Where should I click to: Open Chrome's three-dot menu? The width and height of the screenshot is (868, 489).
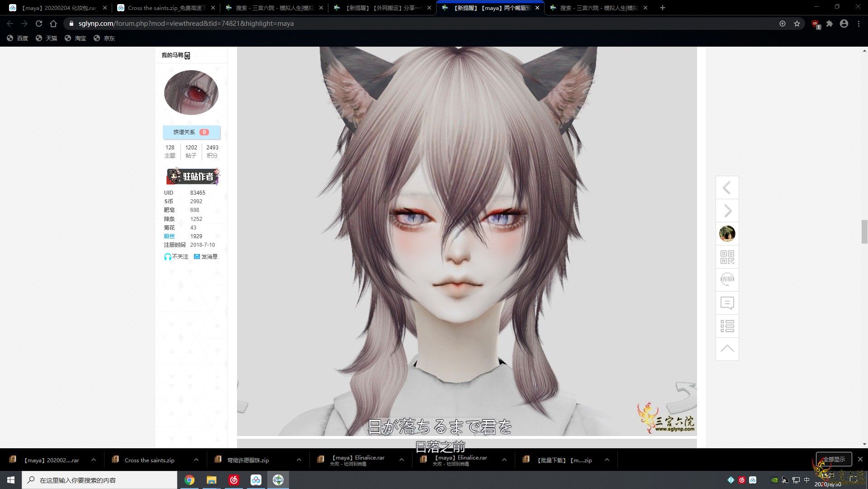pyautogui.click(x=859, y=24)
